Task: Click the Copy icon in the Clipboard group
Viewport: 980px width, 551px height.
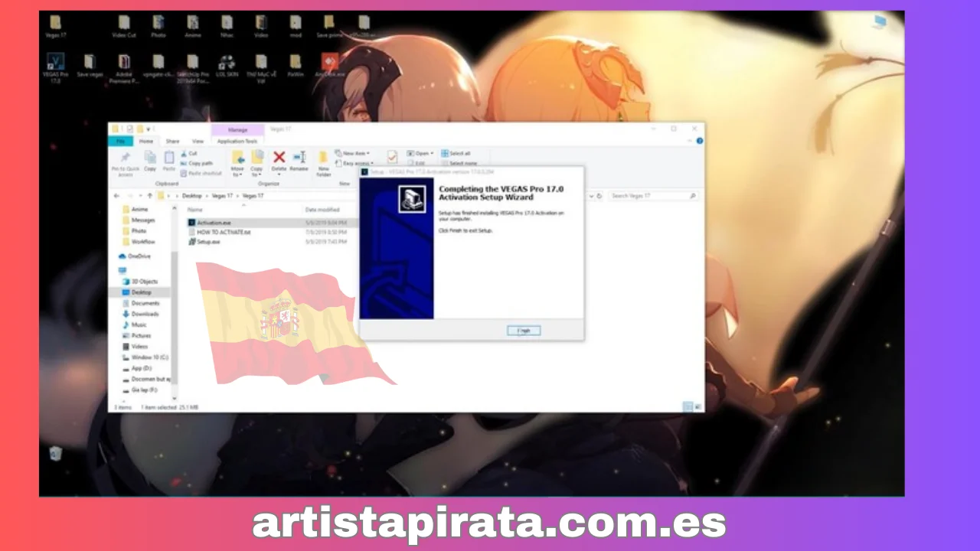Action: 150,157
